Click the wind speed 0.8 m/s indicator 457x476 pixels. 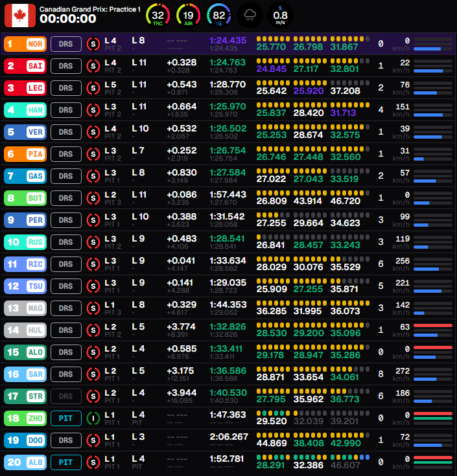280,16
